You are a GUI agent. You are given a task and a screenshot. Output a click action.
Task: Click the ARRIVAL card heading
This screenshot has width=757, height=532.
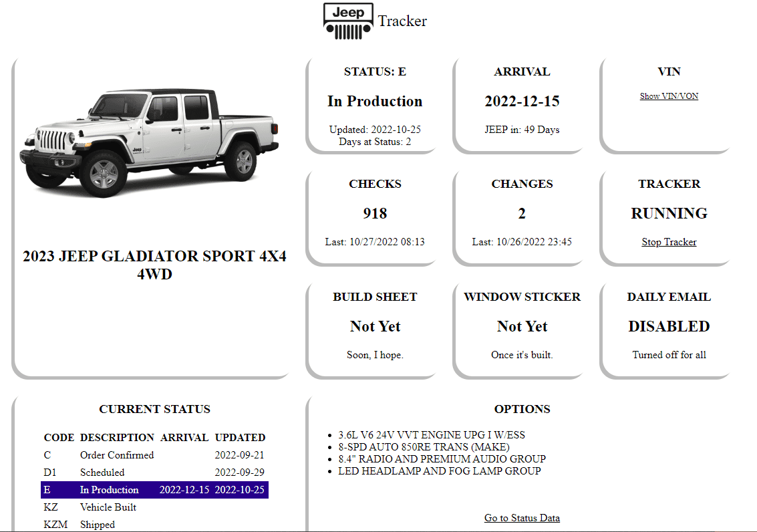pyautogui.click(x=522, y=72)
